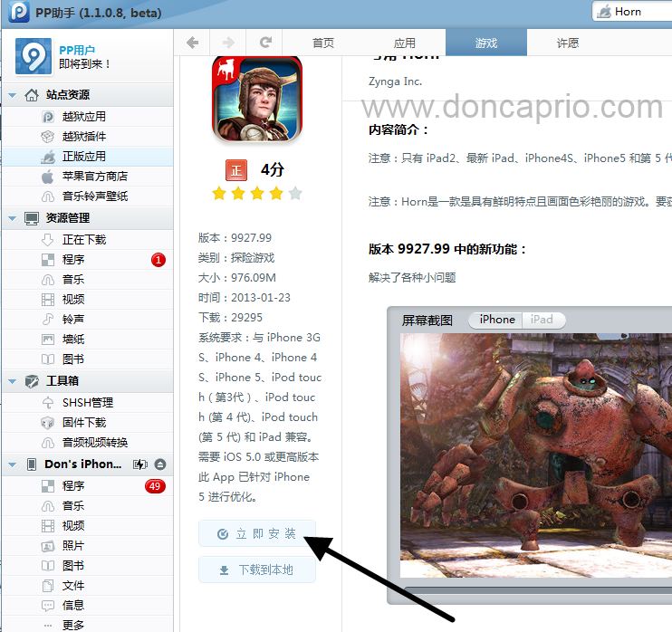The width and height of the screenshot is (672, 632).
Task: Click the fifth grey rating star
Action: pos(295,194)
